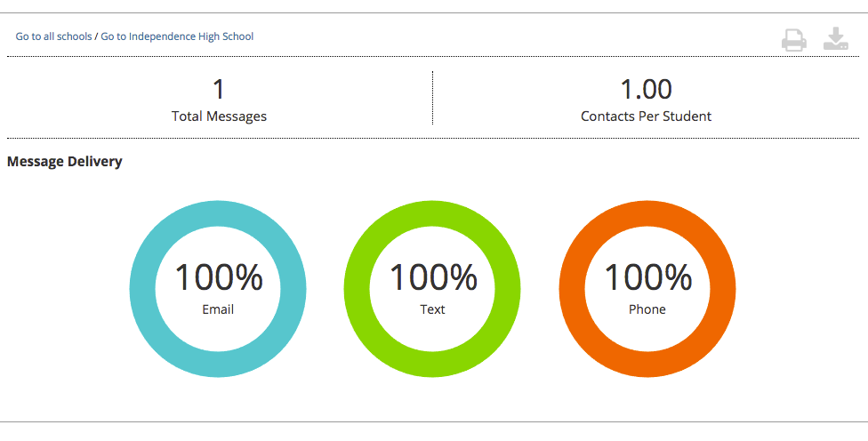Select the 'Text' chart label
Screen dimensions: 868x441
pyautogui.click(x=432, y=309)
